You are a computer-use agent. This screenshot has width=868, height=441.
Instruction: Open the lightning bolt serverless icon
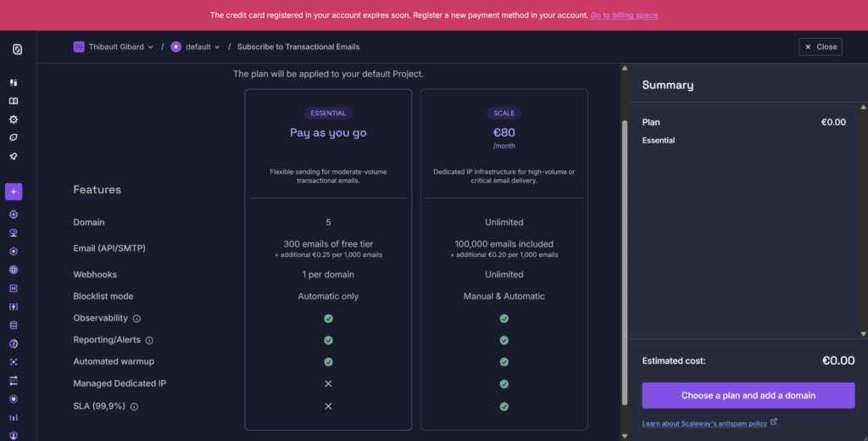[14, 306]
